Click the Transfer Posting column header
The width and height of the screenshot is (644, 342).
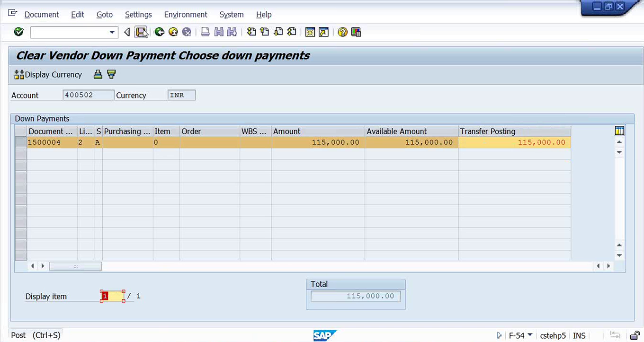tap(514, 131)
